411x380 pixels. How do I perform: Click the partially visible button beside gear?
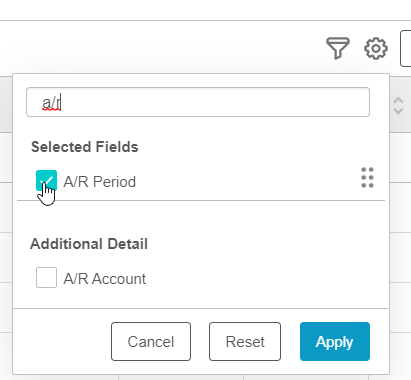[x=406, y=49]
